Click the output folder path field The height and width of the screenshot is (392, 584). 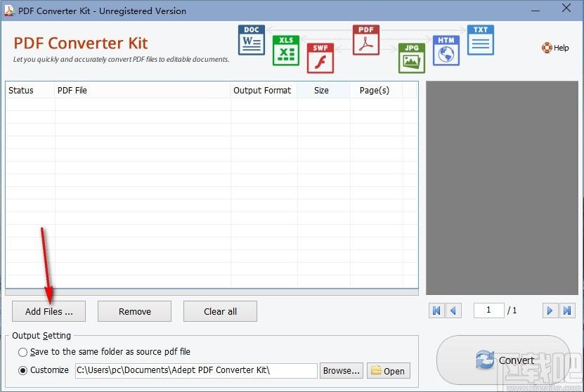coord(196,370)
